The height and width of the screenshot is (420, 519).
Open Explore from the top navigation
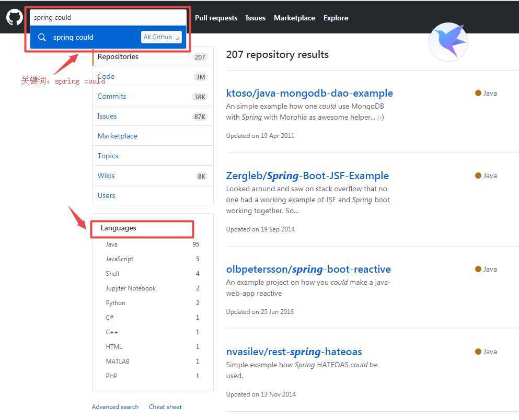point(336,18)
